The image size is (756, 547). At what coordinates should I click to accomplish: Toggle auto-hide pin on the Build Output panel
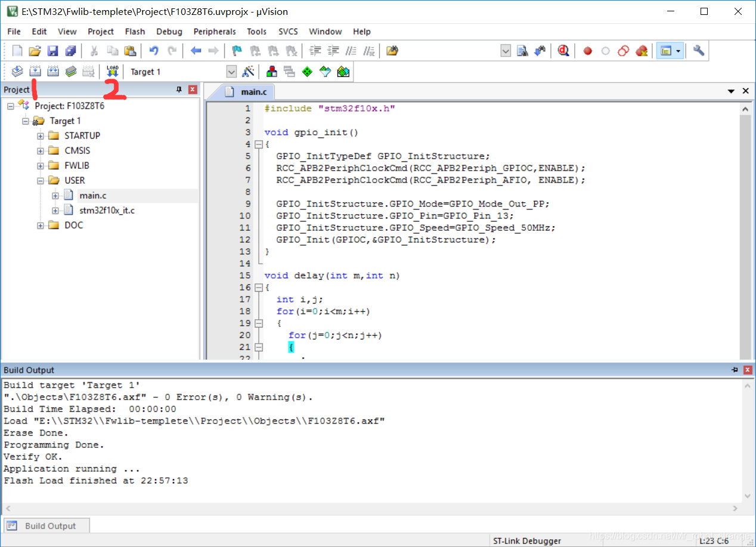point(735,370)
